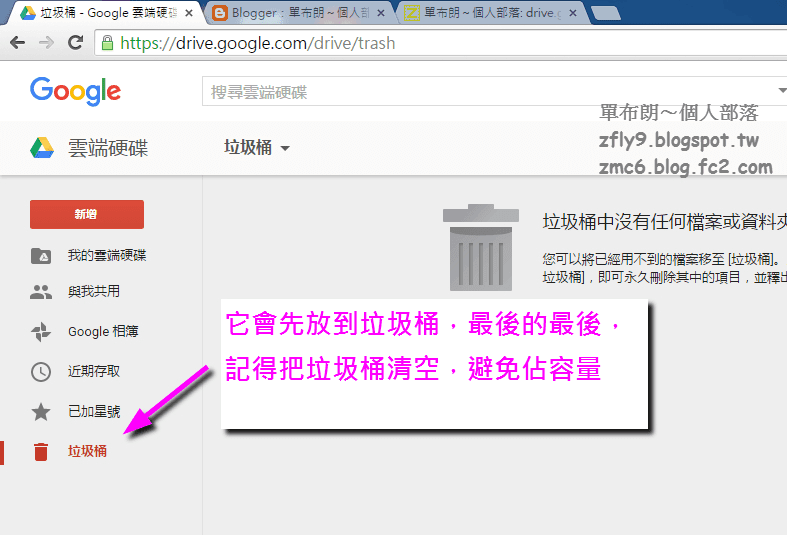
Task: Click the Google logo
Action: (x=75, y=91)
